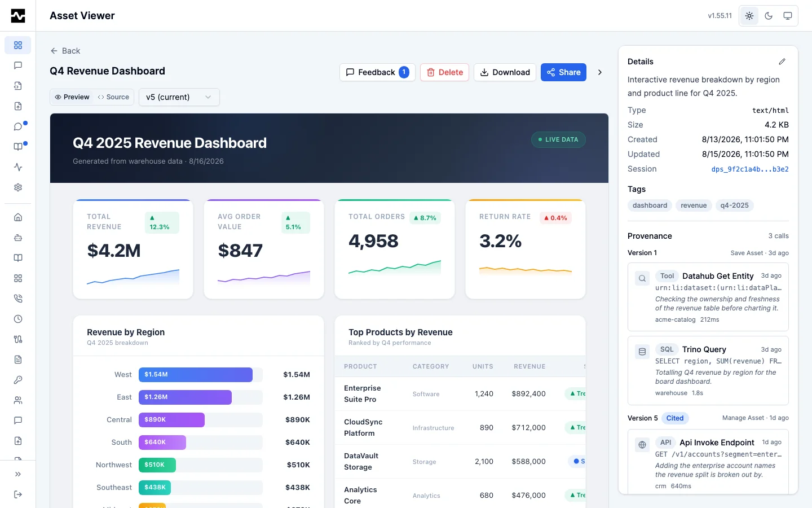The image size is (812, 508).
Task: Open the activity pulse sidebar icon
Action: pos(18,167)
